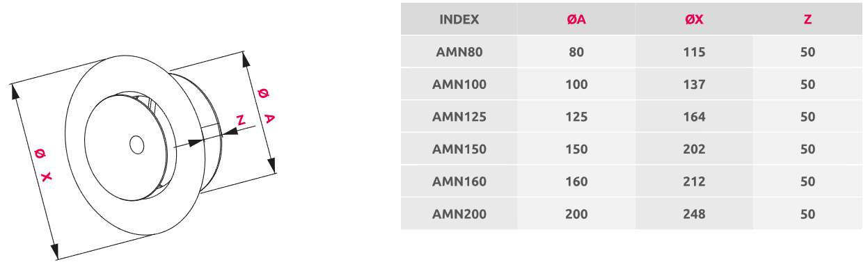Screen dimensions: 868x278
Task: Click the INDEX column header
Action: [x=459, y=19]
